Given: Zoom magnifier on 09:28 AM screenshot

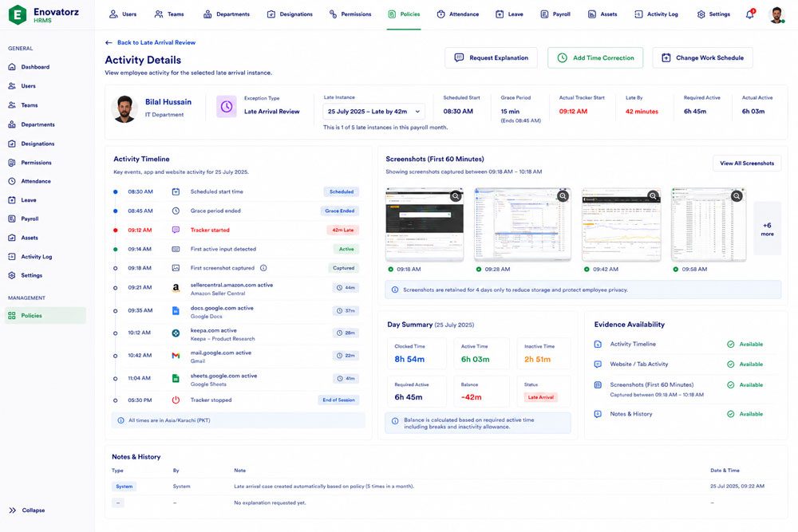Looking at the screenshot, I should (563, 196).
